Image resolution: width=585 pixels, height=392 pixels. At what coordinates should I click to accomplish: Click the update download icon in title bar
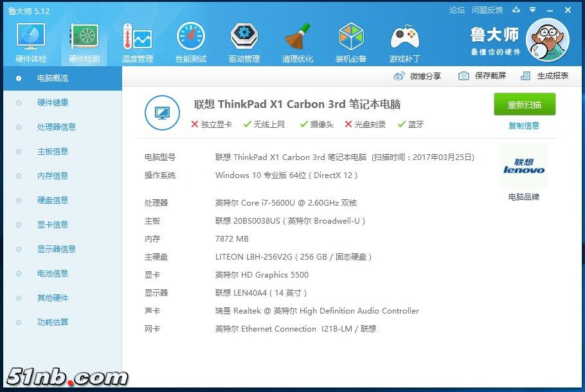tap(515, 10)
